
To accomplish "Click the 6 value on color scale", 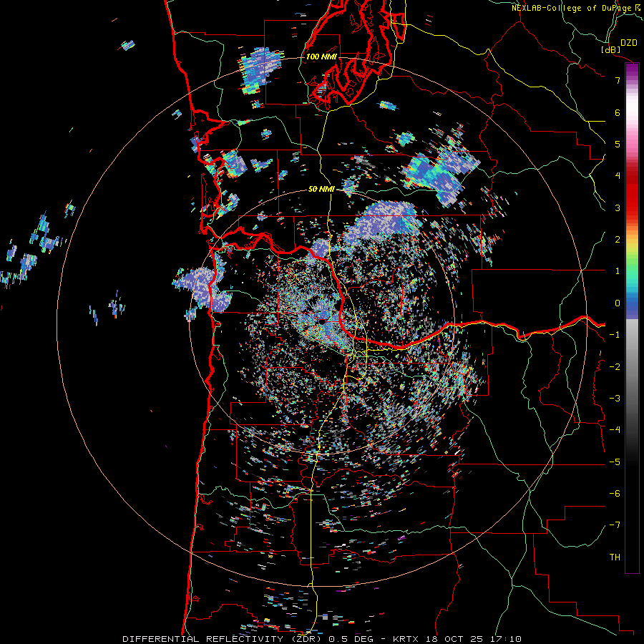I will click(x=618, y=112).
